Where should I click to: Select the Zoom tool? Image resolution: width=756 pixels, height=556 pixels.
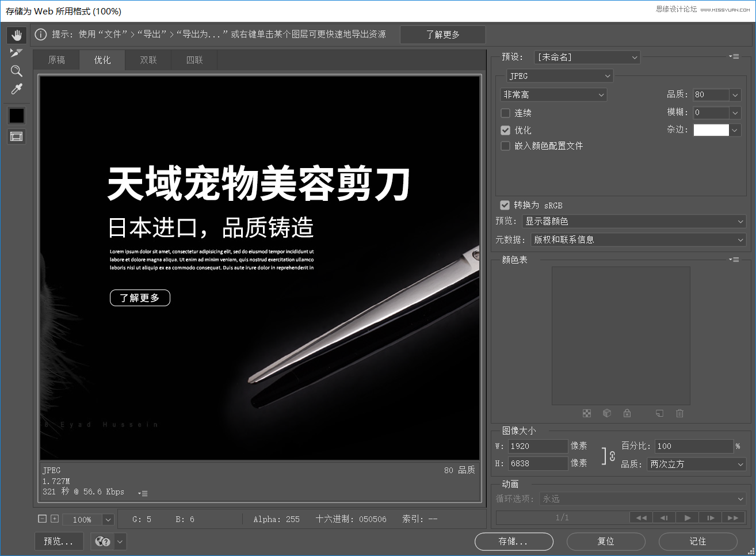coord(16,71)
